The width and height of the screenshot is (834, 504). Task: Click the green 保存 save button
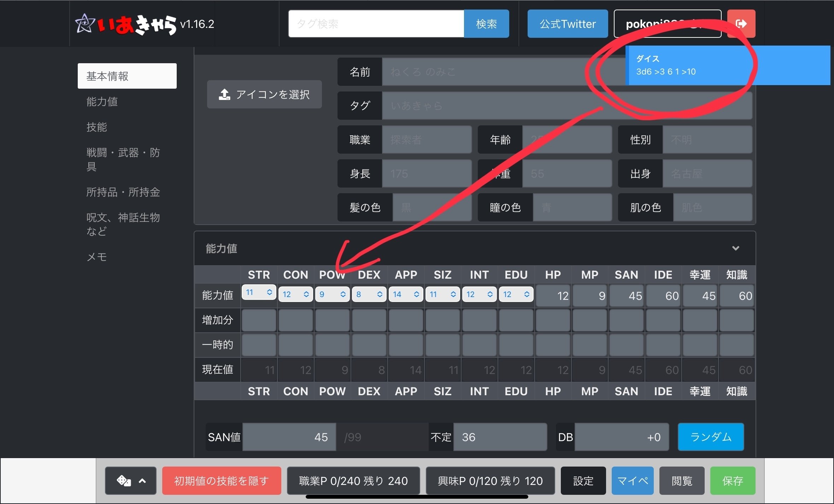[x=733, y=481]
